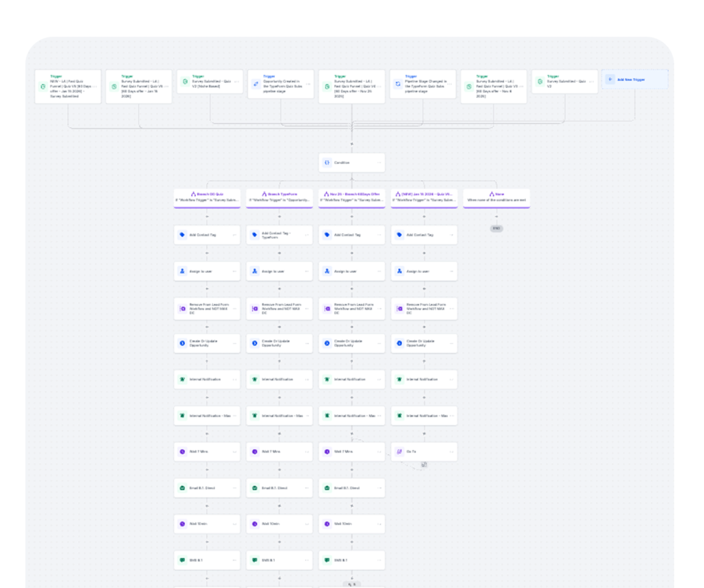Select the Branch TypeForm header
The image size is (704, 588).
coord(279,197)
